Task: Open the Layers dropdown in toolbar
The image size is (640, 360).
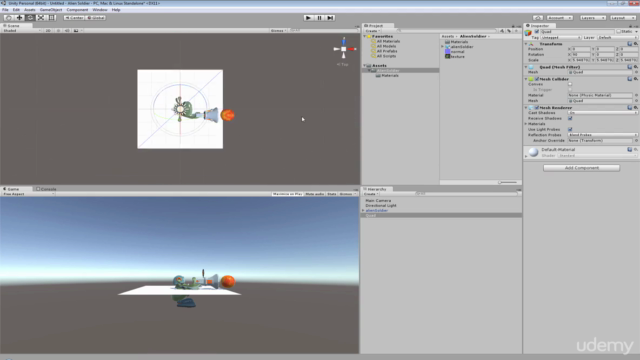Action: pyautogui.click(x=593, y=18)
